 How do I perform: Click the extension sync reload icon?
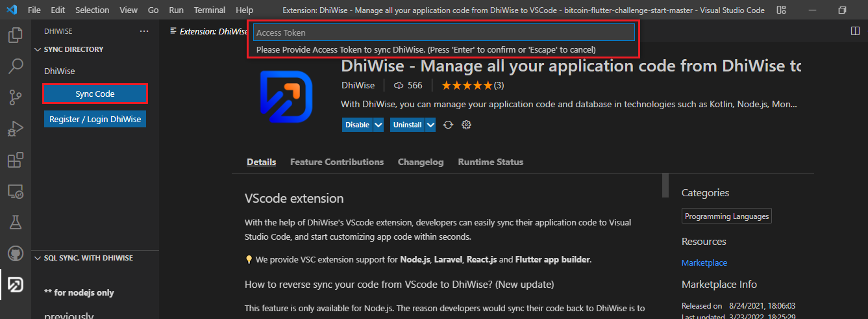[448, 125]
